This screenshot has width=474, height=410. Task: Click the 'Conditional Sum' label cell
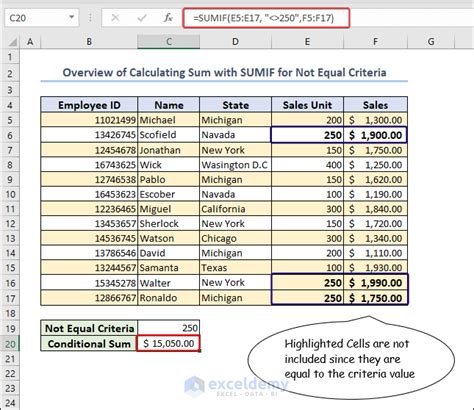(89, 344)
